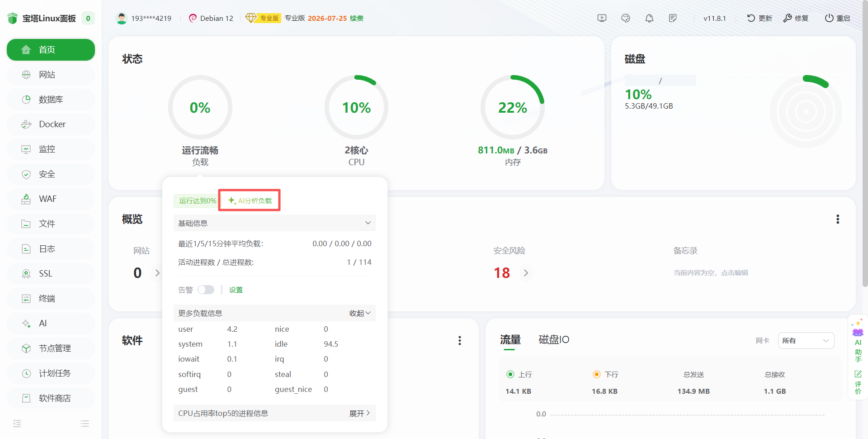Go to the Docker sidebar section

51,124
